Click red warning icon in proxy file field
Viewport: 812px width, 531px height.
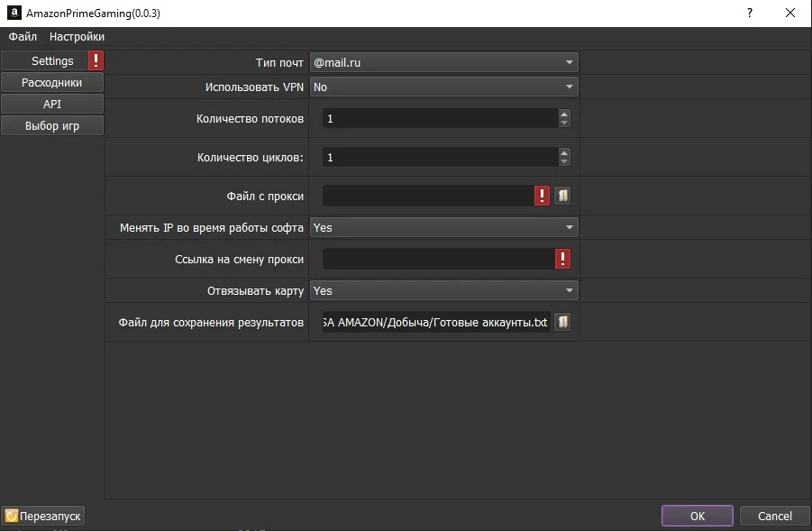click(x=542, y=196)
